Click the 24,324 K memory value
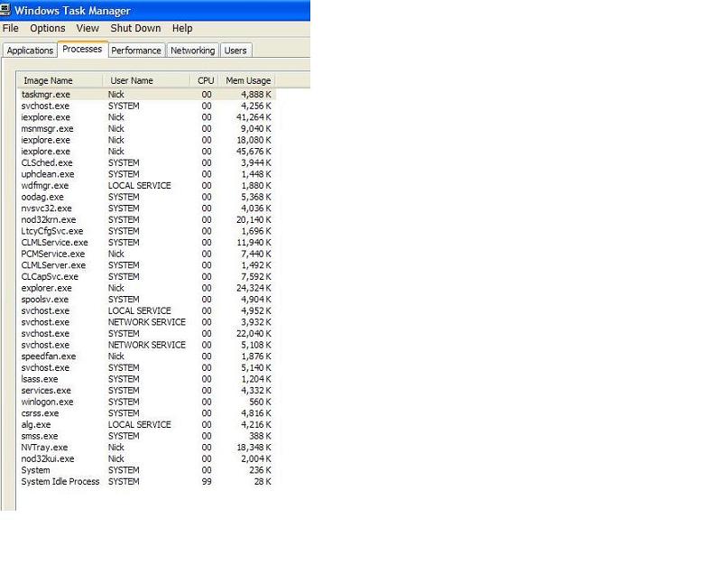The height and width of the screenshot is (583, 728). click(x=253, y=288)
